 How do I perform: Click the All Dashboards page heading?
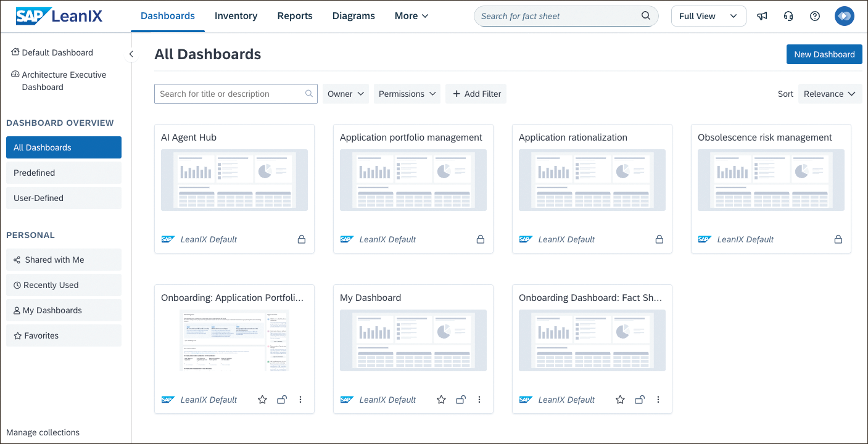pos(208,54)
